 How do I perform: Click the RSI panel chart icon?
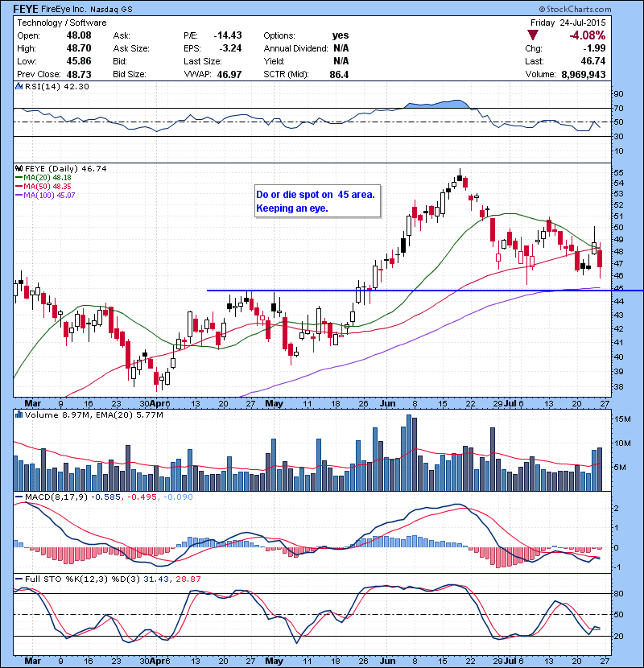pyautogui.click(x=19, y=86)
